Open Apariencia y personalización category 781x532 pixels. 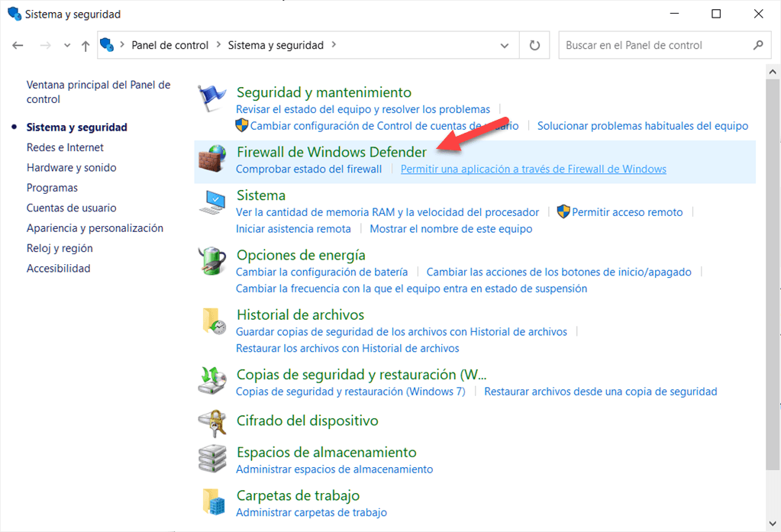pos(95,228)
